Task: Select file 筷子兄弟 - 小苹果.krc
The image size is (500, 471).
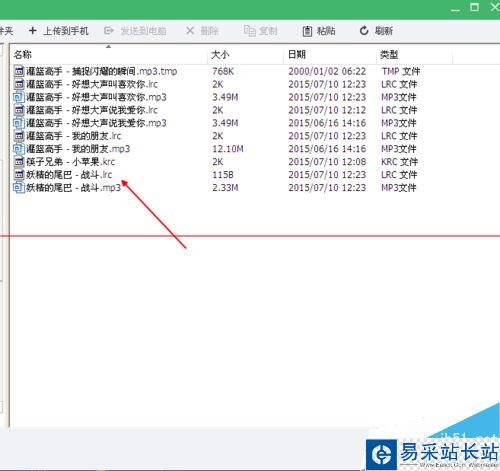Action: tap(70, 162)
